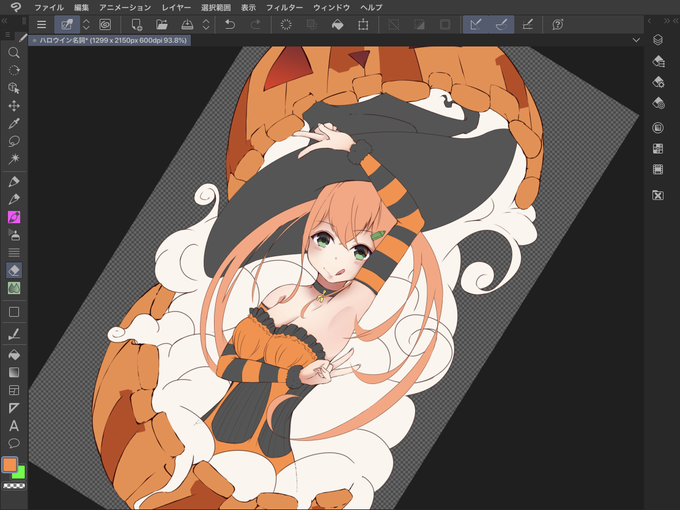The image size is (680, 510).
Task: Open the grid-style palette icon on right
Action: pos(658,149)
